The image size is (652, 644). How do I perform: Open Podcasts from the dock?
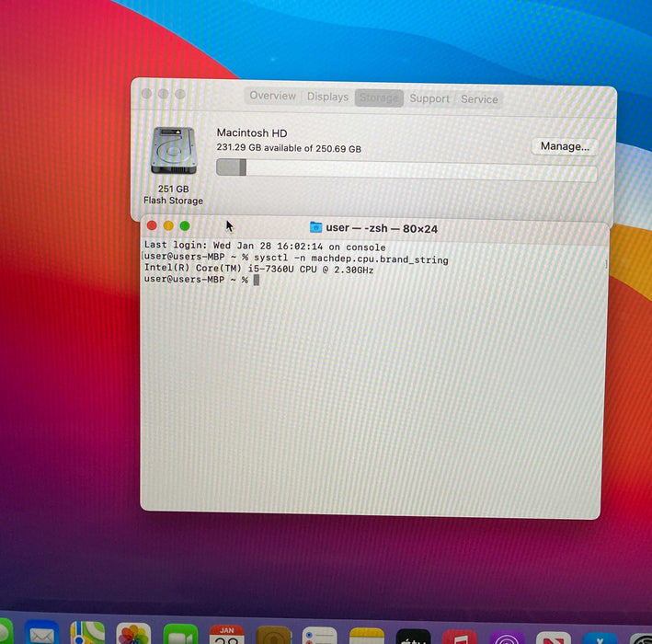(x=507, y=638)
